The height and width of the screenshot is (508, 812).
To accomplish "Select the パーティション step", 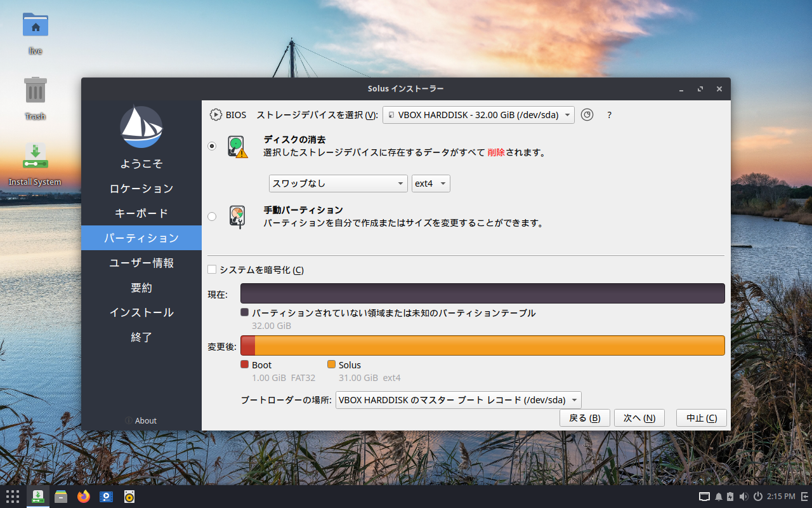I will point(141,238).
